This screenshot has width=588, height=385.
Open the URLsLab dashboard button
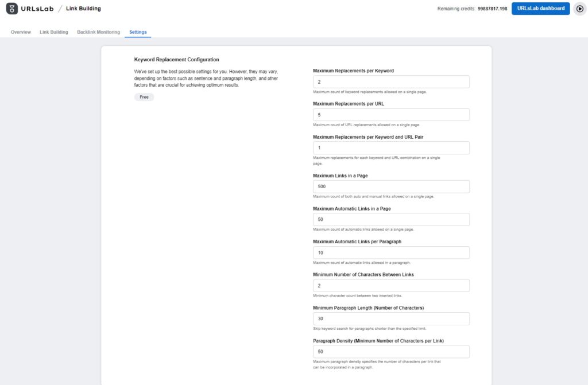(540, 9)
